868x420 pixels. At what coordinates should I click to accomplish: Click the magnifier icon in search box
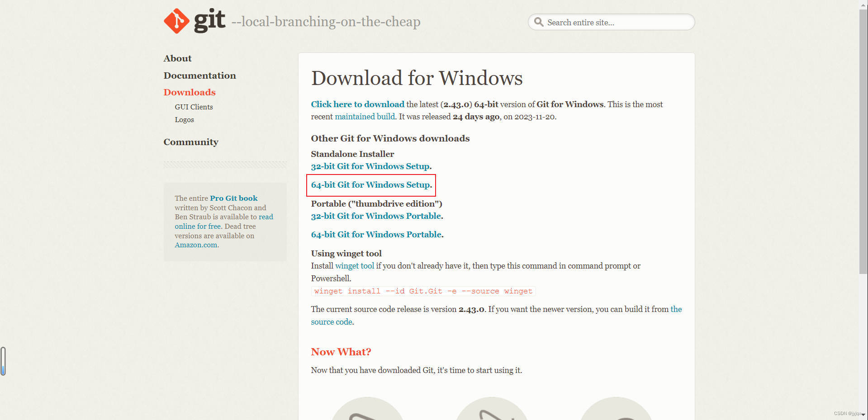pos(538,22)
